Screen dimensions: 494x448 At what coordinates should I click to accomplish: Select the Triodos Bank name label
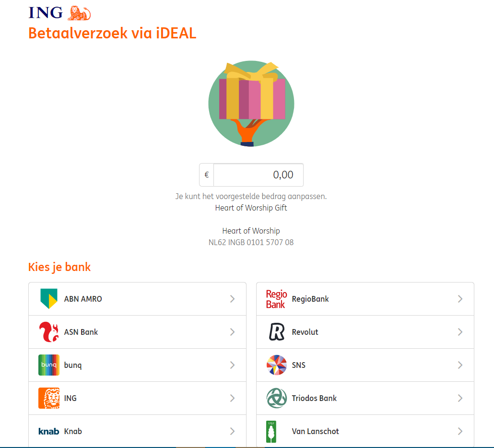point(314,398)
